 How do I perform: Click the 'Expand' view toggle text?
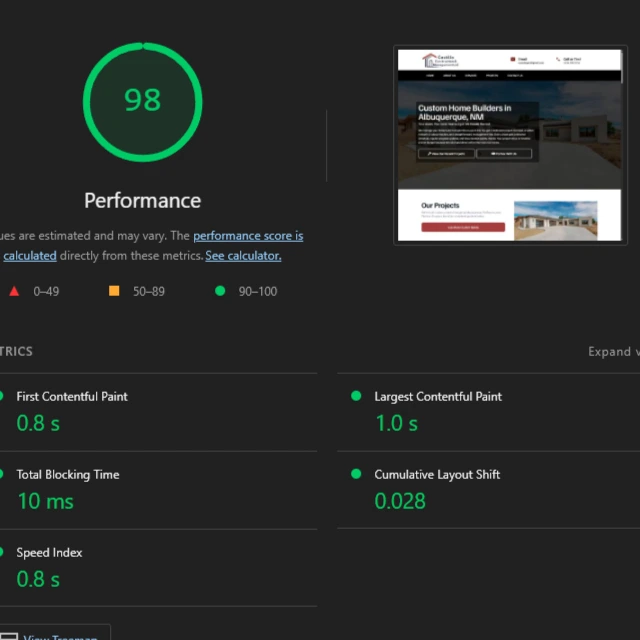pos(609,352)
